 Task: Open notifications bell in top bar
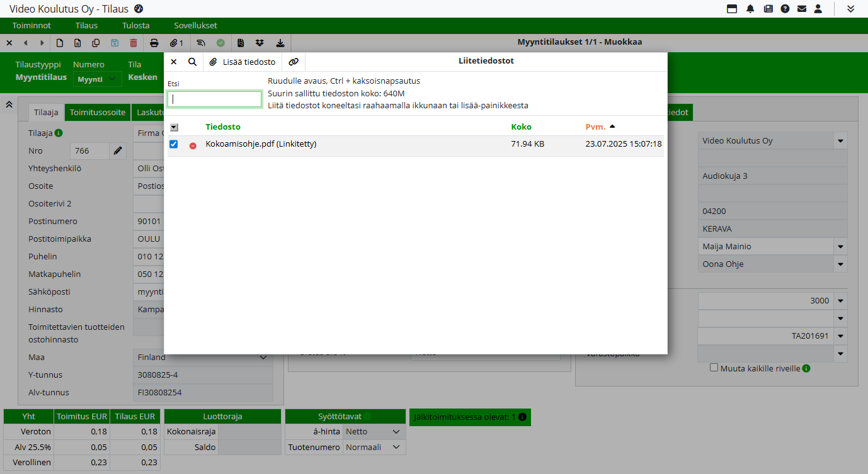tap(750, 9)
